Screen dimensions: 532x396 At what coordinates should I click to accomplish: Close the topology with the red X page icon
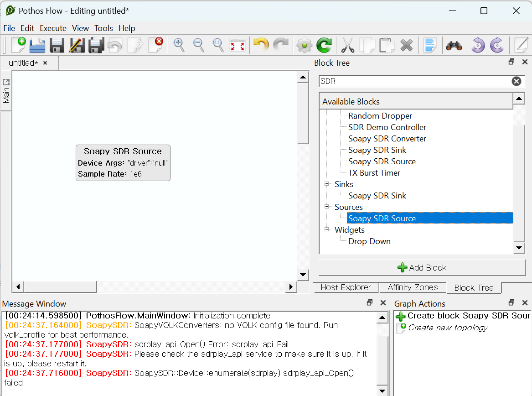click(155, 45)
